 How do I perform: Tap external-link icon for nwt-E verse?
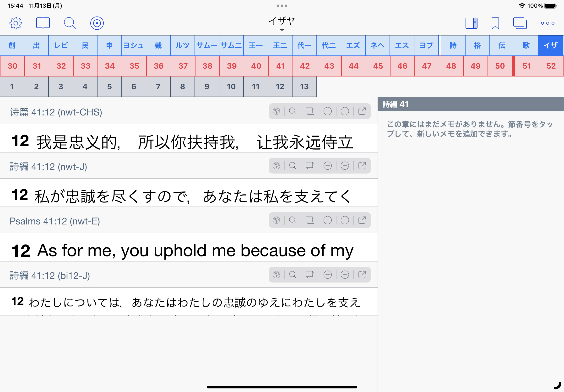coord(362,220)
